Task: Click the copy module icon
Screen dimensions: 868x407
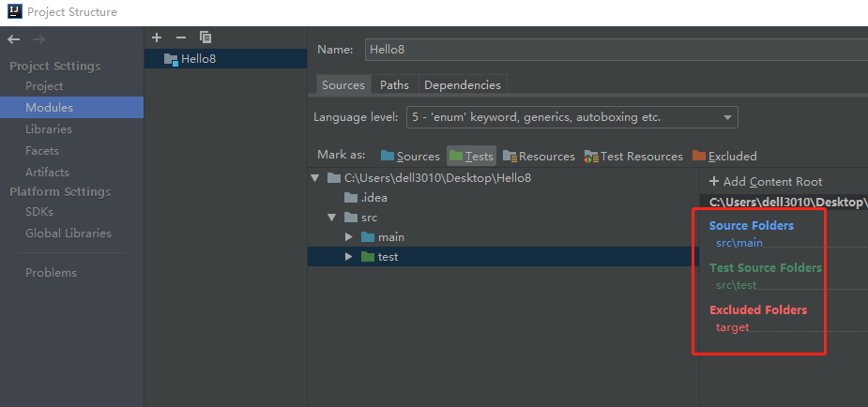Action: point(206,38)
